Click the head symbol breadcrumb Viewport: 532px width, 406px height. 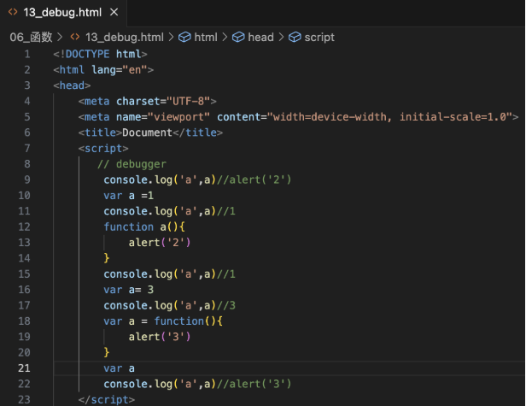click(x=260, y=37)
